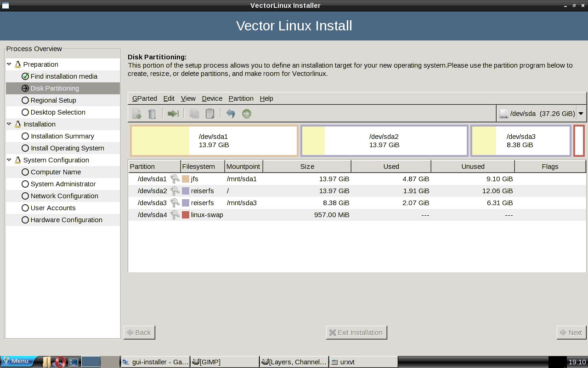The width and height of the screenshot is (588, 368).
Task: Click the linux-swap red color swatch
Action: (186, 215)
